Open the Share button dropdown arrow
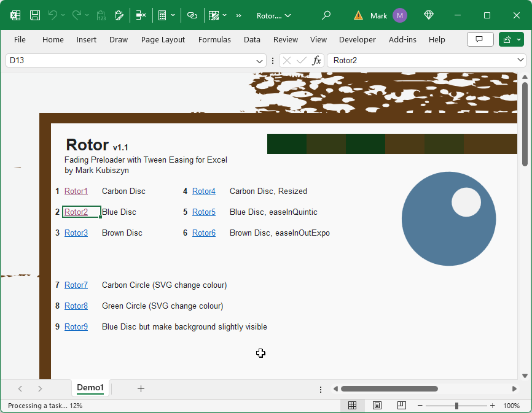This screenshot has height=413, width=532. click(x=518, y=39)
